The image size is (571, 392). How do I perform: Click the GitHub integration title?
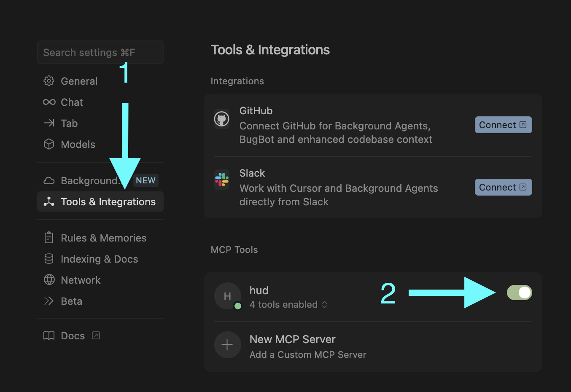tap(256, 111)
